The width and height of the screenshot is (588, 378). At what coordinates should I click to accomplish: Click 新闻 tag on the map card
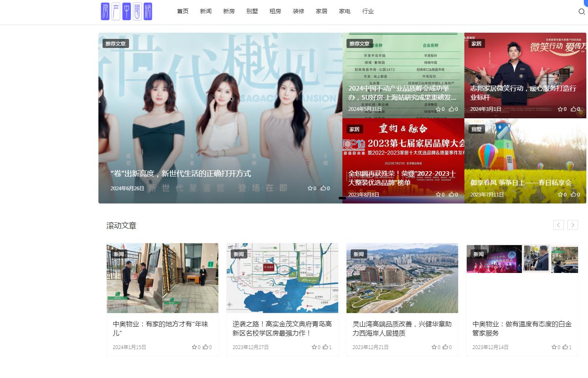click(x=239, y=254)
